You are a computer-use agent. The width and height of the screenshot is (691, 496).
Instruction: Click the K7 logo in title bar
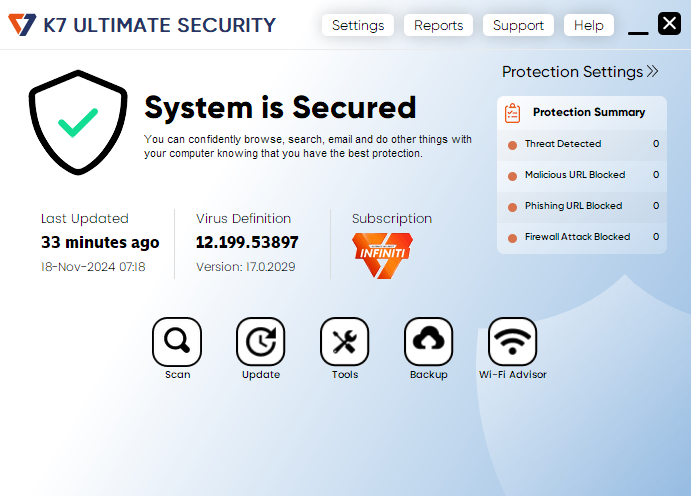(21, 25)
